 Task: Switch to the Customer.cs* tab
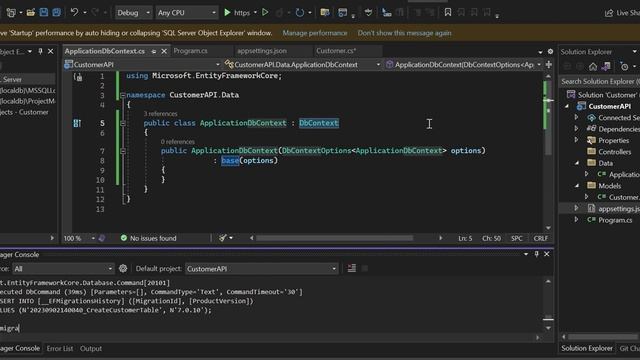pos(336,51)
